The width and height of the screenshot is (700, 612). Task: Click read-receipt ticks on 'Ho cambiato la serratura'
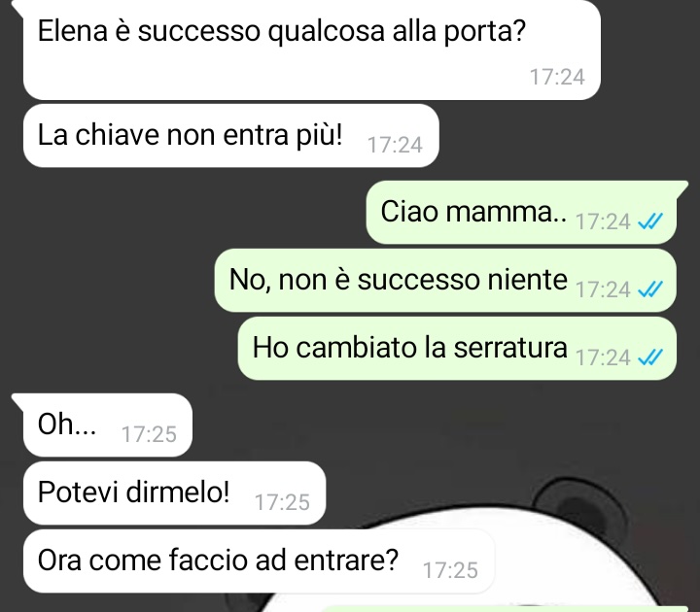650,357
